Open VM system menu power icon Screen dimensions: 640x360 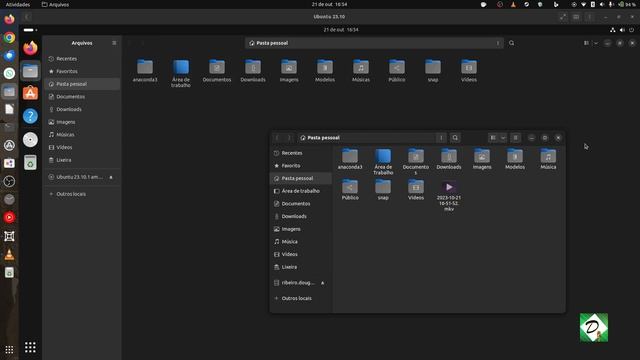pyautogui.click(x=631, y=30)
